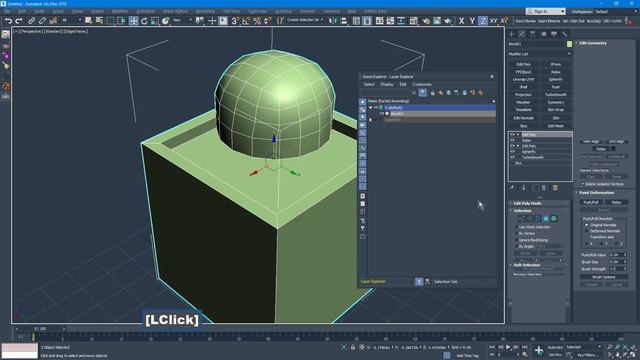Select Vertex sub-object level icon
The image size is (640, 360).
point(522,219)
